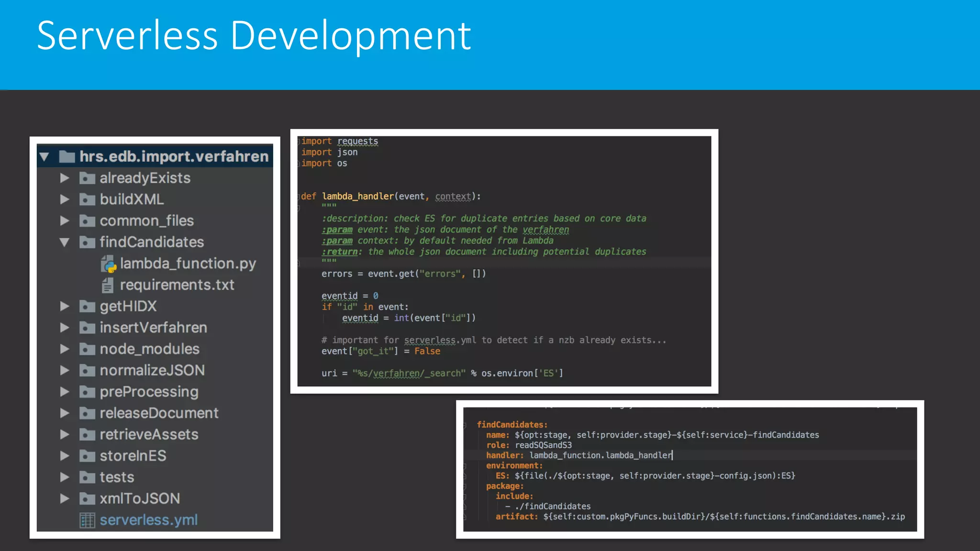
Task: Click the common_files folder icon
Action: [87, 221]
